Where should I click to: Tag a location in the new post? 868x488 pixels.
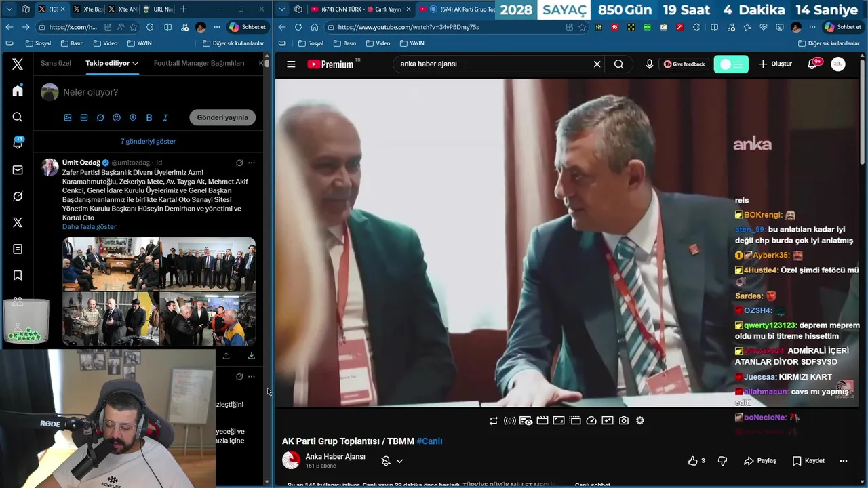coord(133,117)
